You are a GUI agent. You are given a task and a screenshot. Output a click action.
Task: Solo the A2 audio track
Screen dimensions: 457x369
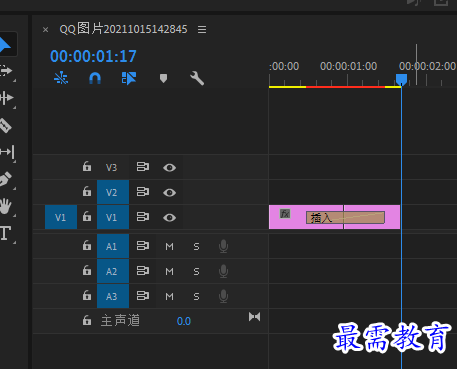click(196, 272)
